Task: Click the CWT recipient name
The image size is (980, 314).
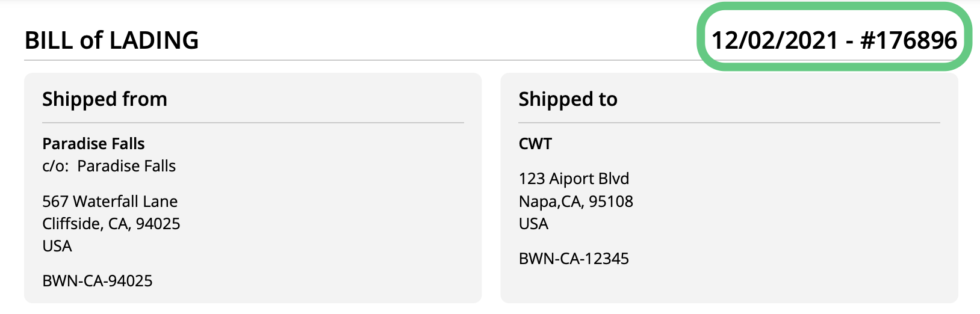Action: click(x=535, y=144)
